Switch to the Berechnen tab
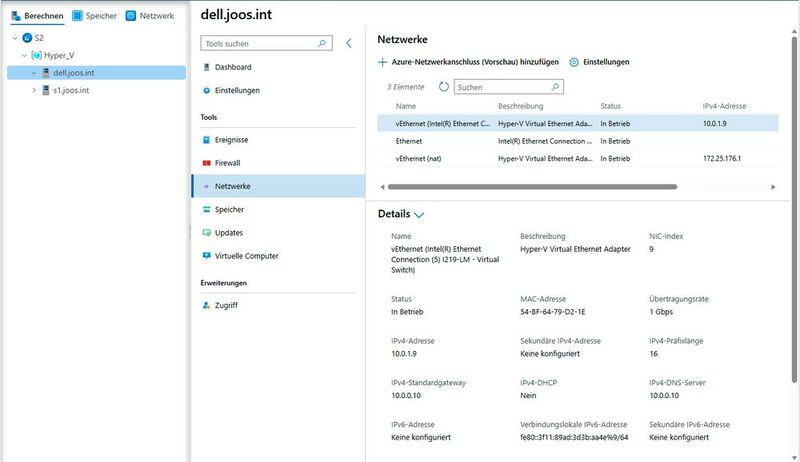Image resolution: width=800 pixels, height=462 pixels. 37,16
